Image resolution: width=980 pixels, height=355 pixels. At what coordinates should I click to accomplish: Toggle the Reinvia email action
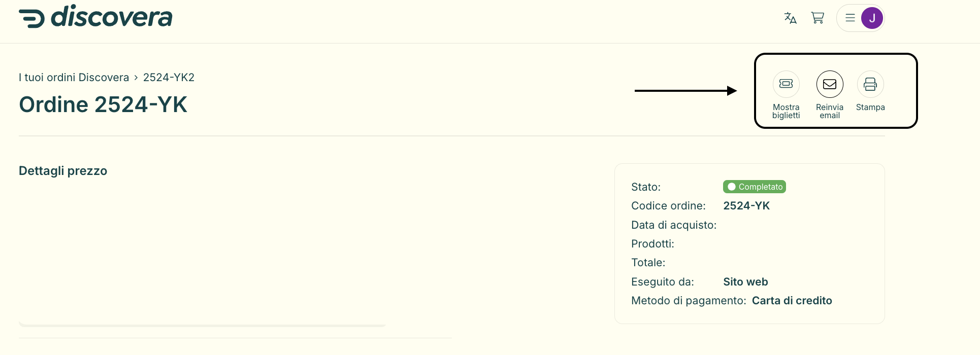830,95
